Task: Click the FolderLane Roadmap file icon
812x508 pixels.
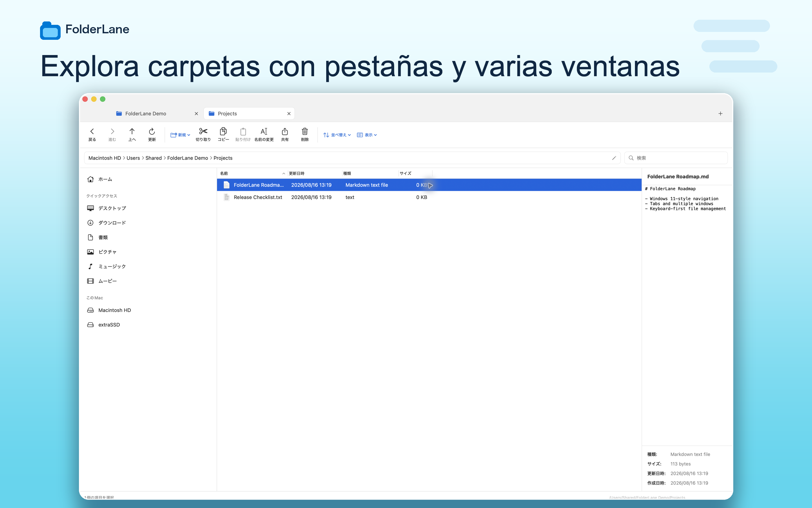Action: point(226,185)
